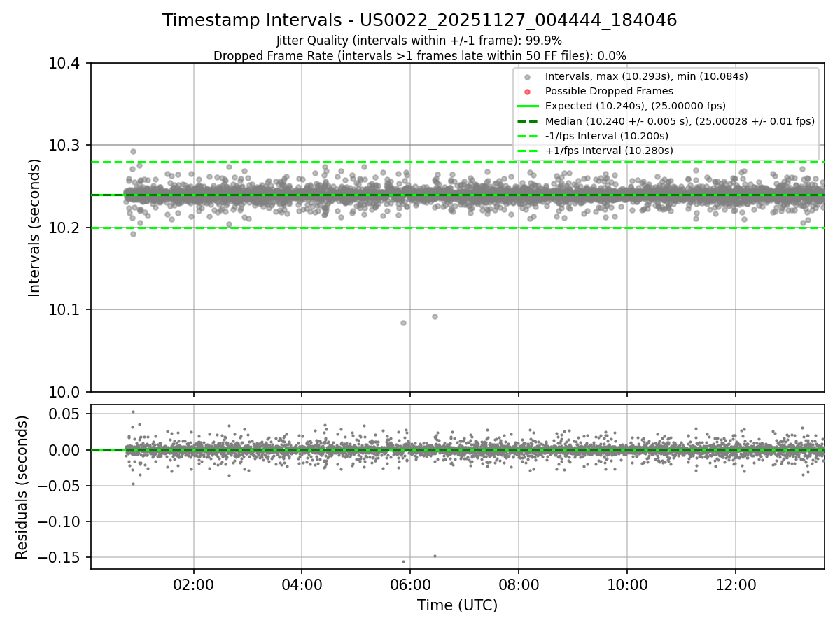Click the residual outlier just after 06:00 near −0.15
840x630 pixels.
coord(435,556)
